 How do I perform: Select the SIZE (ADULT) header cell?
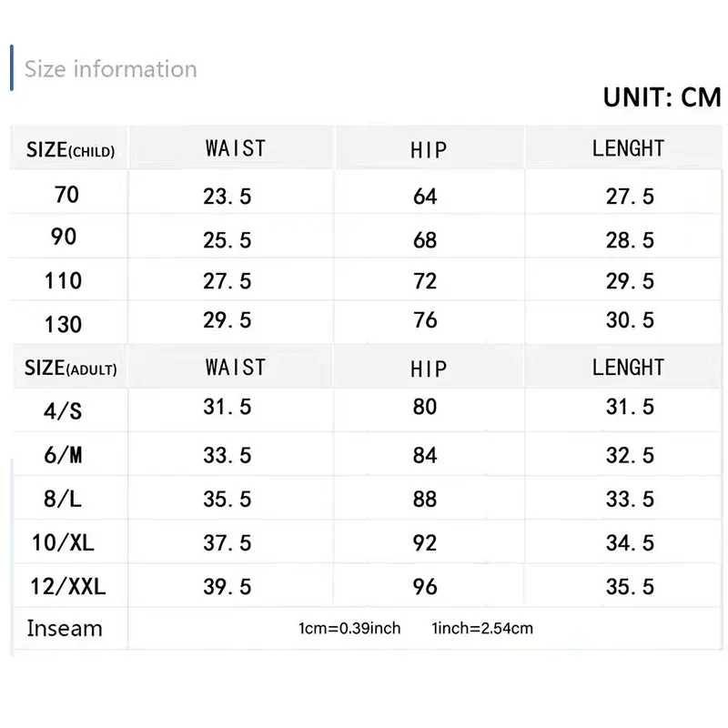[x=71, y=368]
